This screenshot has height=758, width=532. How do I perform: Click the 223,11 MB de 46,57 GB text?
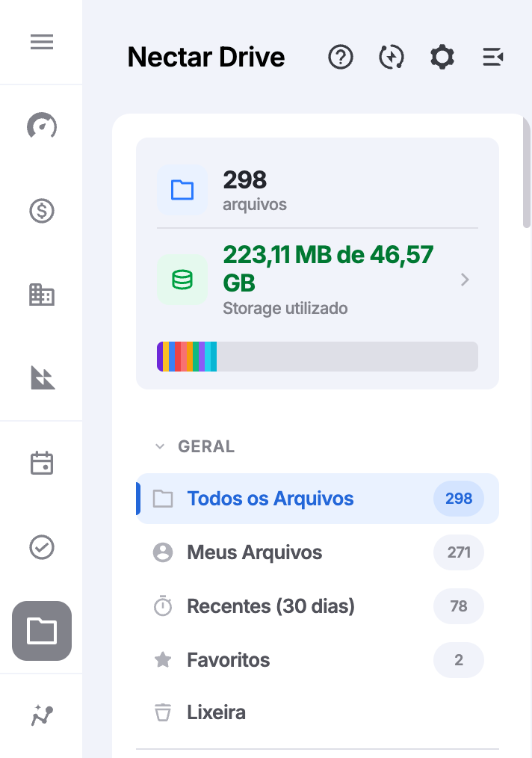(329, 269)
